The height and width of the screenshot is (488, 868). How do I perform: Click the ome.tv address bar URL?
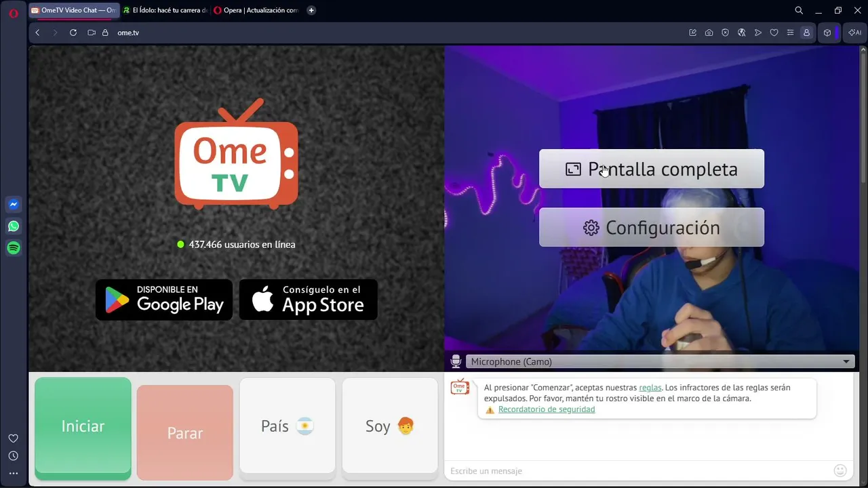point(128,33)
